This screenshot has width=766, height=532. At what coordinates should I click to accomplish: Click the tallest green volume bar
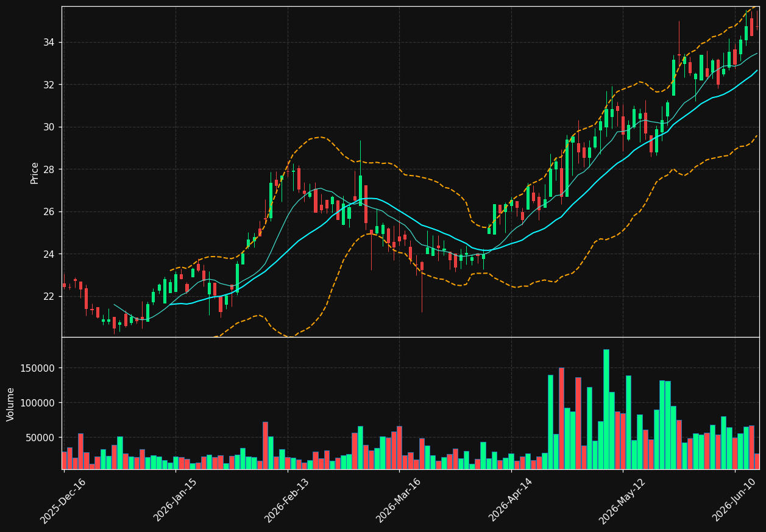tap(606, 409)
